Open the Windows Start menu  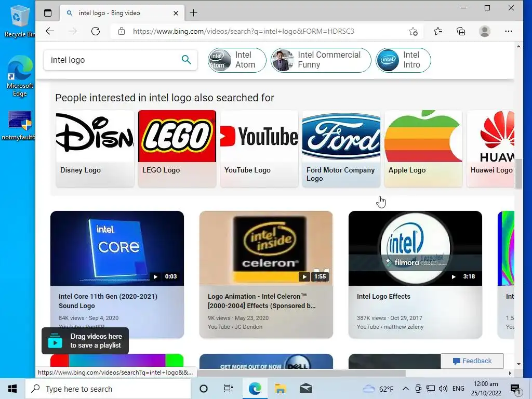tap(12, 389)
